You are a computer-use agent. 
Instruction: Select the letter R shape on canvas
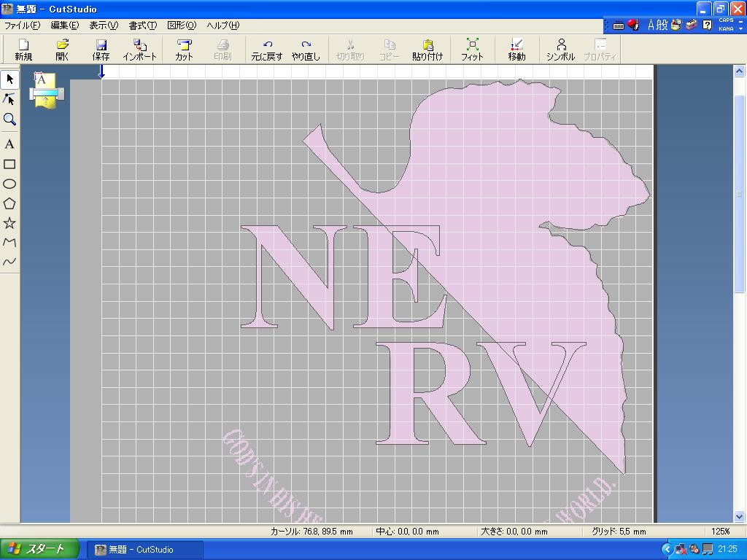pos(430,393)
